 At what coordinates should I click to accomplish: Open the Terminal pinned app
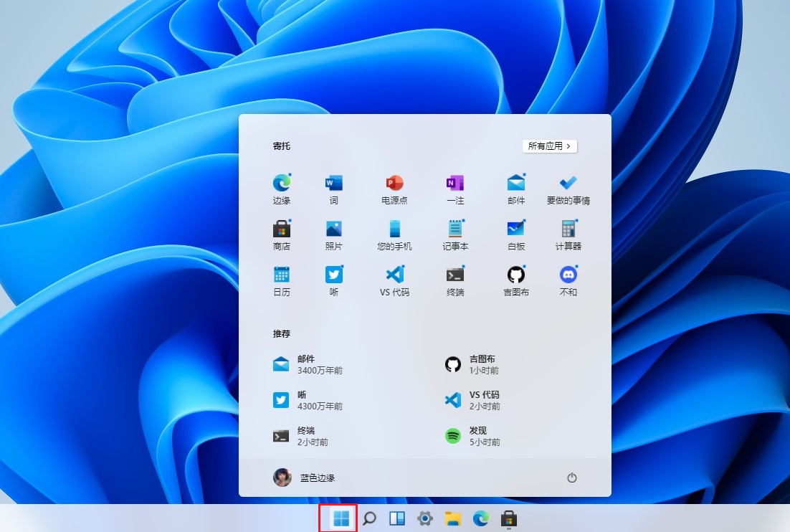tap(455, 280)
